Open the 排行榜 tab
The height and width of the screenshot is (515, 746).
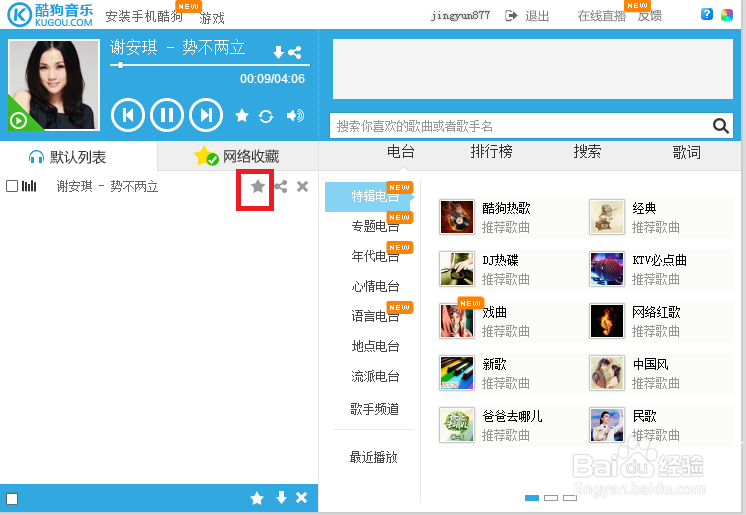pyautogui.click(x=491, y=152)
